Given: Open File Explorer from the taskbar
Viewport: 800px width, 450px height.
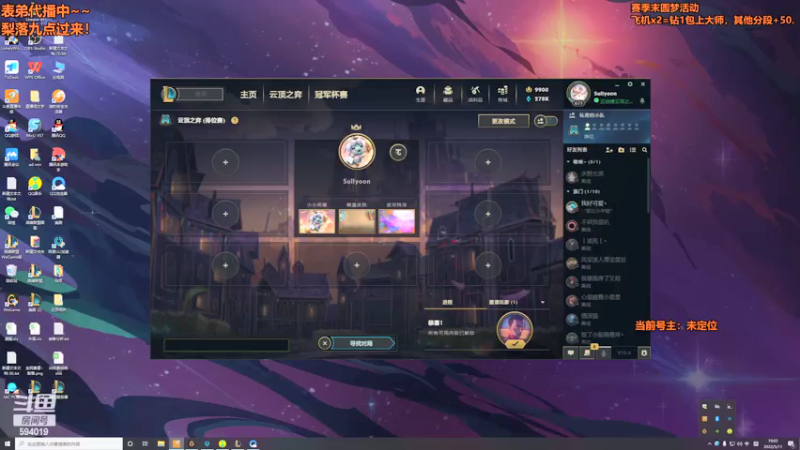Looking at the screenshot, I should click(x=161, y=444).
